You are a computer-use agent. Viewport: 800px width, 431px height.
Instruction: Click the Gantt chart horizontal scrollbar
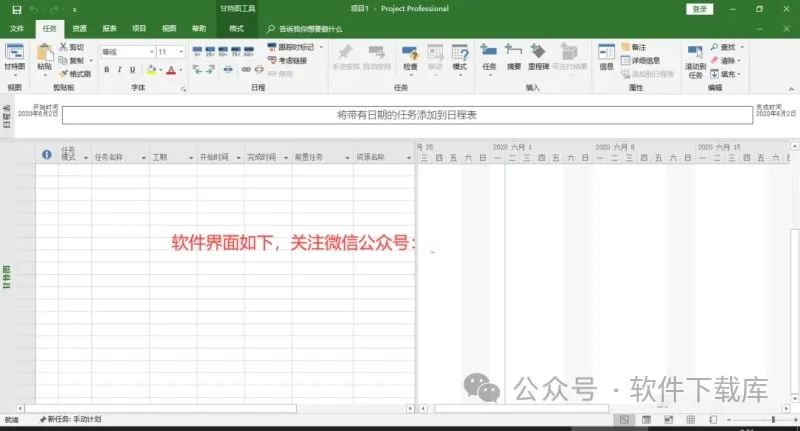521,409
